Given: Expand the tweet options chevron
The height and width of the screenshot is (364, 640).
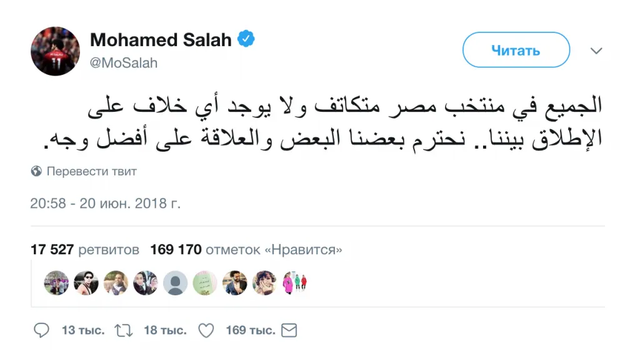Looking at the screenshot, I should (596, 51).
